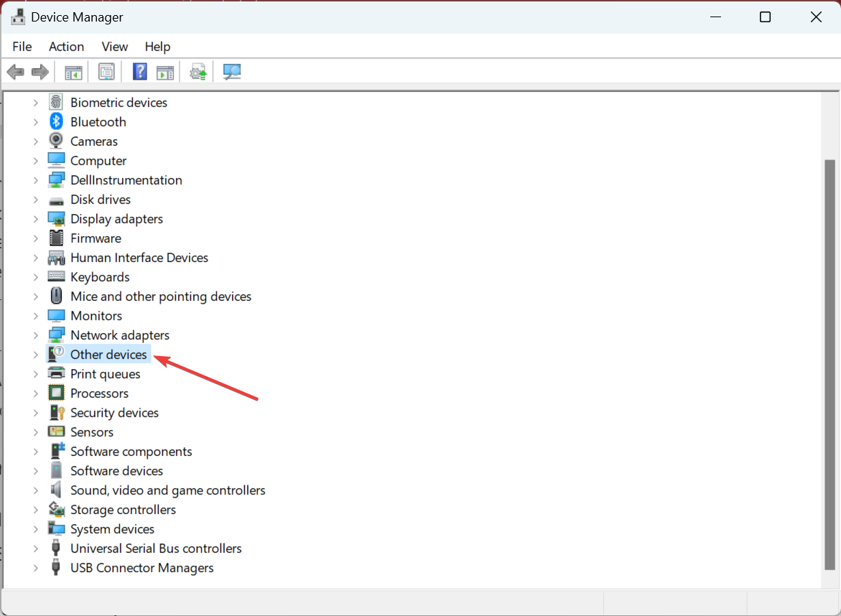Click Show/Hide Action Pane toolbar icon

click(165, 72)
